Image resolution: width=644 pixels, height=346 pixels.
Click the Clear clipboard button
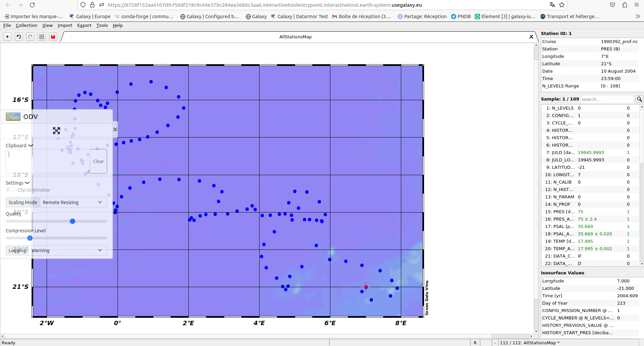pos(98,161)
